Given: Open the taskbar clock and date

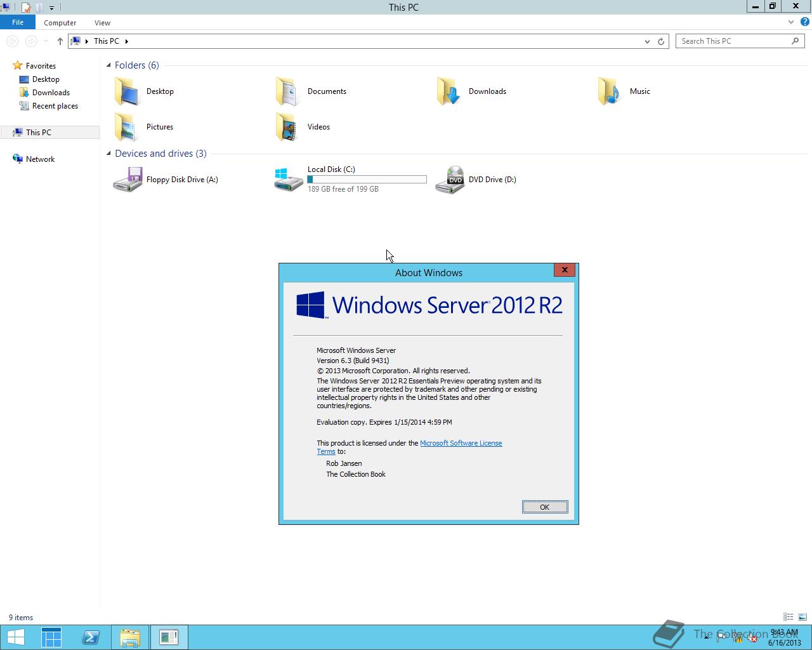Looking at the screenshot, I should [x=785, y=637].
